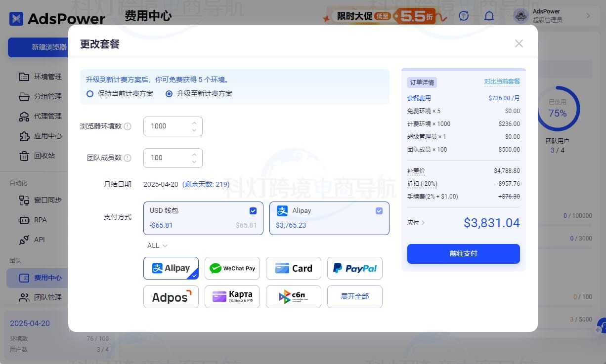
Task: Go to the 应用中心 page
Action: coord(45,136)
